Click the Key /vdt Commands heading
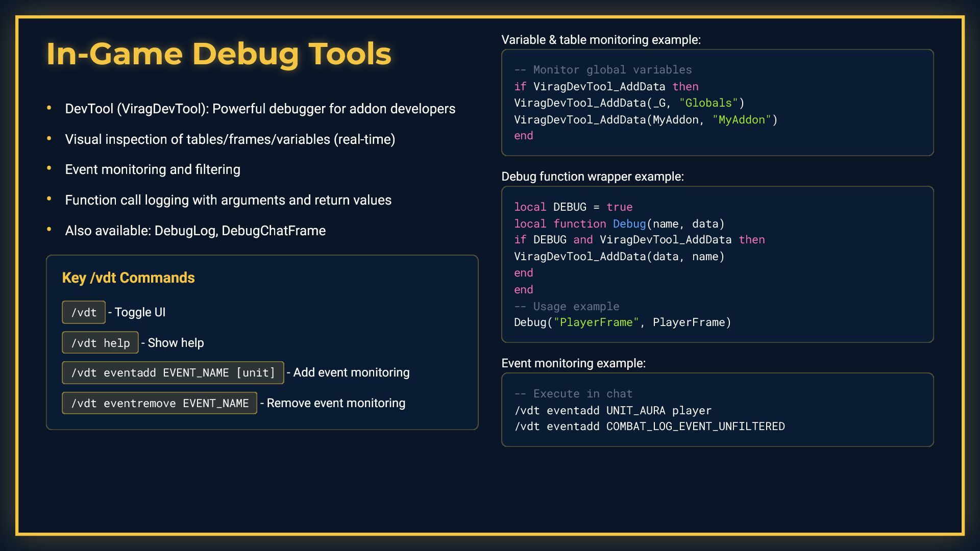Screen dimensions: 980x551 click(128, 278)
